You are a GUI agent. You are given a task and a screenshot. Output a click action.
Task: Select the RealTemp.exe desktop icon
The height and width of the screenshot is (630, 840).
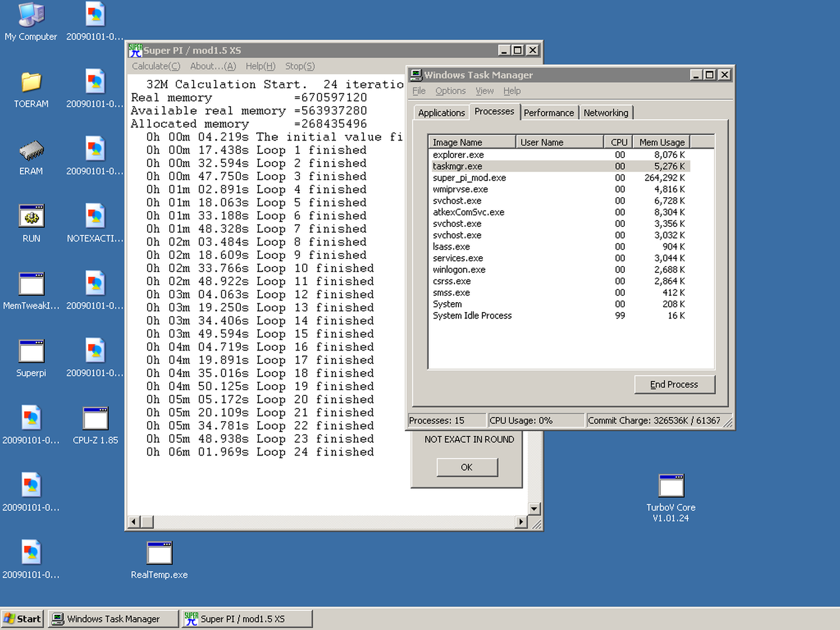pos(159,560)
